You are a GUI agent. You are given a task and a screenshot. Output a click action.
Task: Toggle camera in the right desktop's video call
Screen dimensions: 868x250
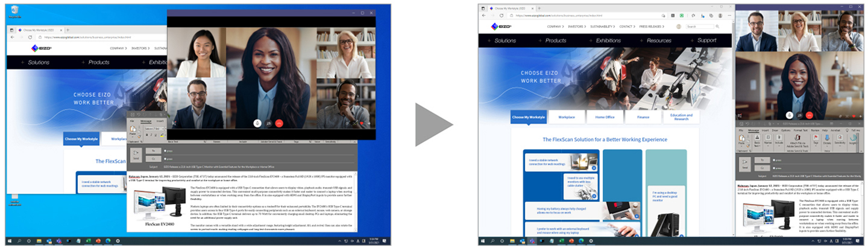[x=799, y=115]
